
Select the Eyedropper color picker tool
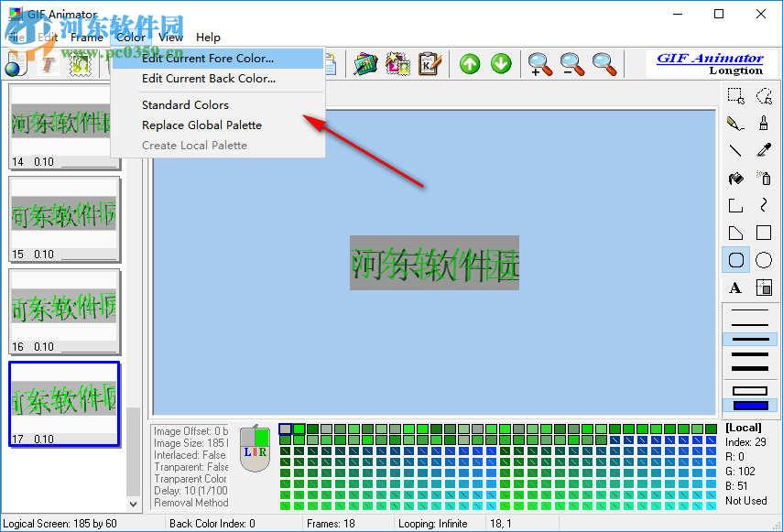click(763, 150)
